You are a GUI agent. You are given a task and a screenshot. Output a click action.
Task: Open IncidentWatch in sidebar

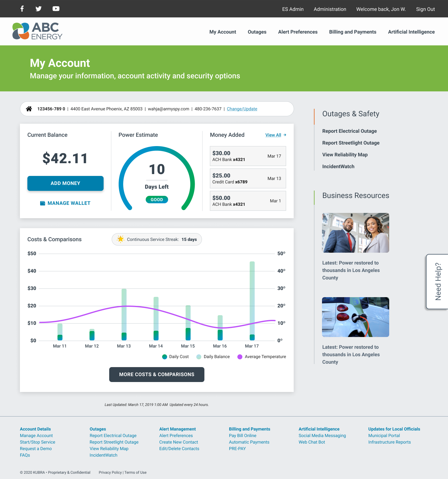click(x=338, y=167)
